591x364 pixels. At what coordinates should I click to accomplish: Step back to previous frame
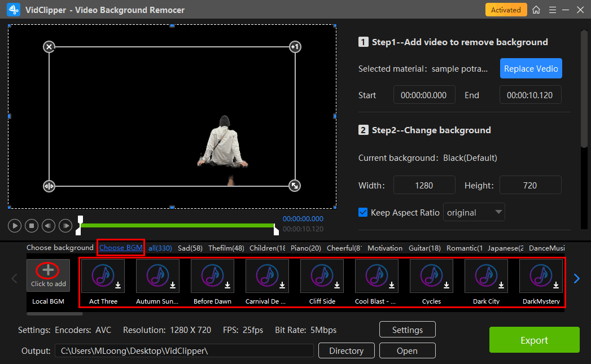pyautogui.click(x=49, y=226)
